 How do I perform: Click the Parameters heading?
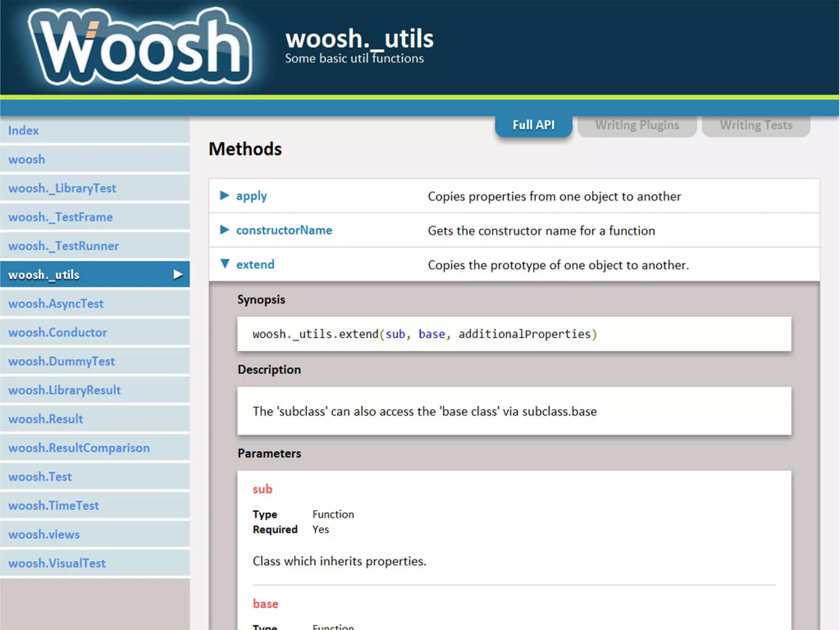[269, 453]
